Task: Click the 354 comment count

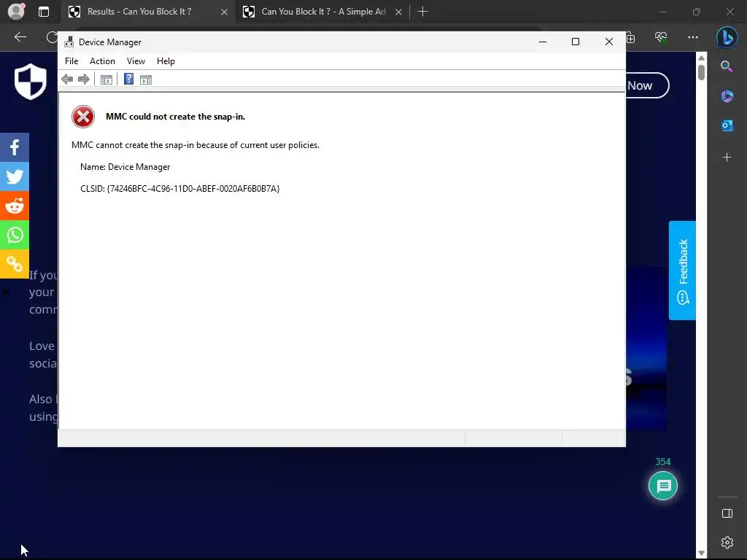Action: tap(662, 462)
